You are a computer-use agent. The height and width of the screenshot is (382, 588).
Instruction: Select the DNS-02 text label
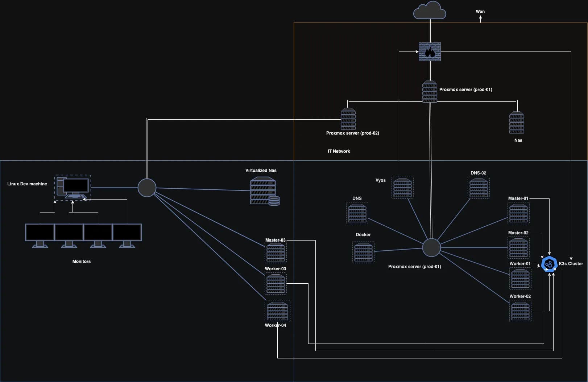point(478,173)
